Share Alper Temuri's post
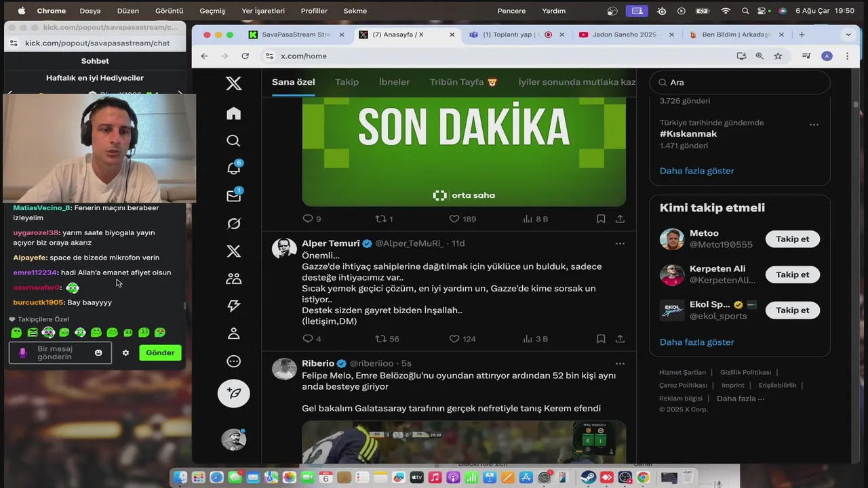The height and width of the screenshot is (488, 868). (620, 339)
